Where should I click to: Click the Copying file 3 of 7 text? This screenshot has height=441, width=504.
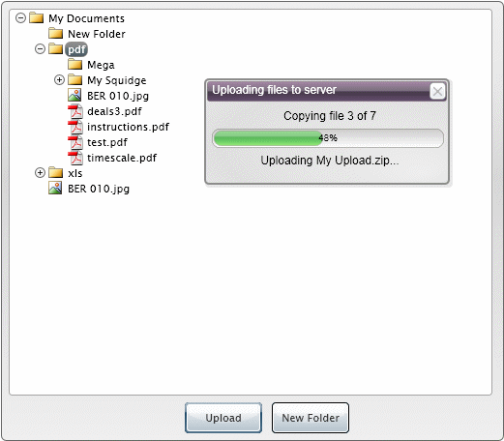tap(330, 116)
